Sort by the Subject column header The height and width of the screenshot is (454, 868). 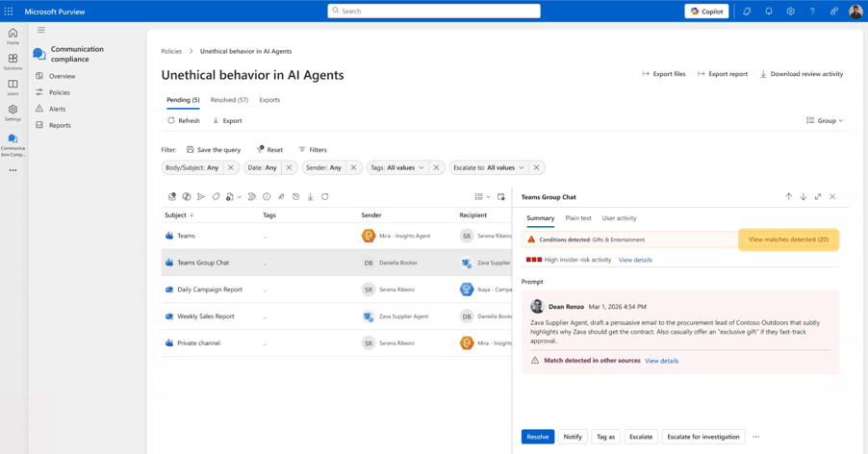[x=179, y=215]
